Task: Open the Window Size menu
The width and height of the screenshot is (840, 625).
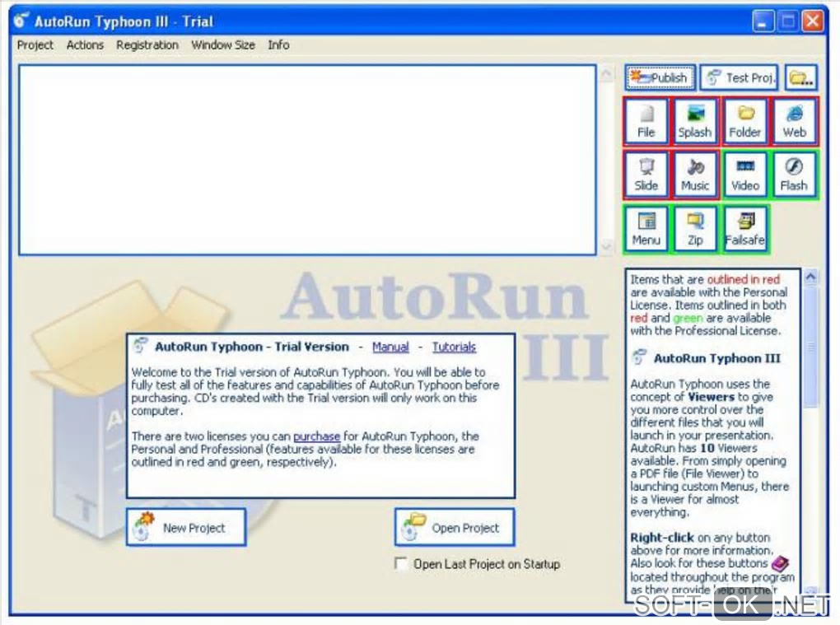Action: 223,45
